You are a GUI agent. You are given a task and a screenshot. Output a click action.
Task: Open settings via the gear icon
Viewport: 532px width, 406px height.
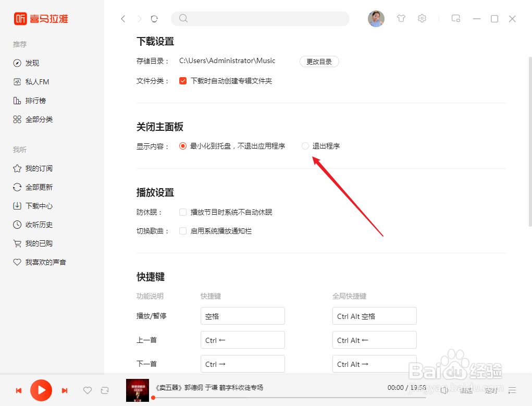pos(422,18)
